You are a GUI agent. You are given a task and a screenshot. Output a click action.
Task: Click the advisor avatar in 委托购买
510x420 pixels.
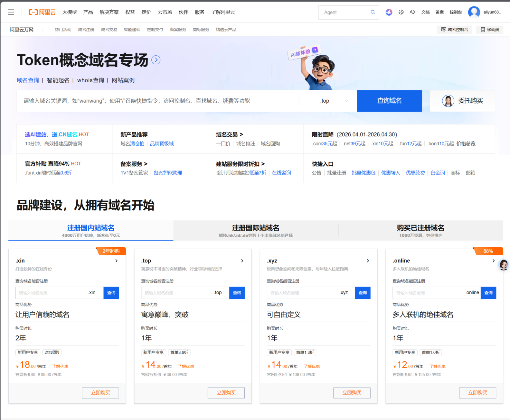pos(448,101)
